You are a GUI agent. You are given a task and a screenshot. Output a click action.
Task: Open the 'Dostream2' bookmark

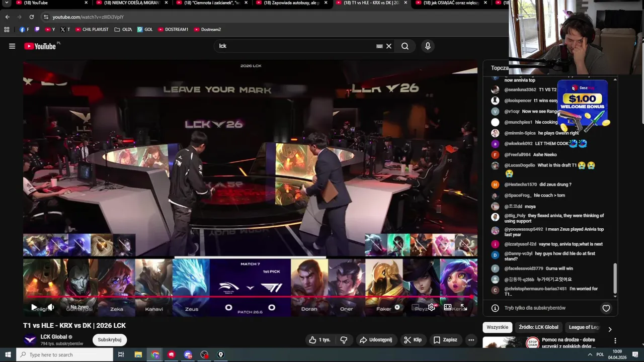pos(207,30)
